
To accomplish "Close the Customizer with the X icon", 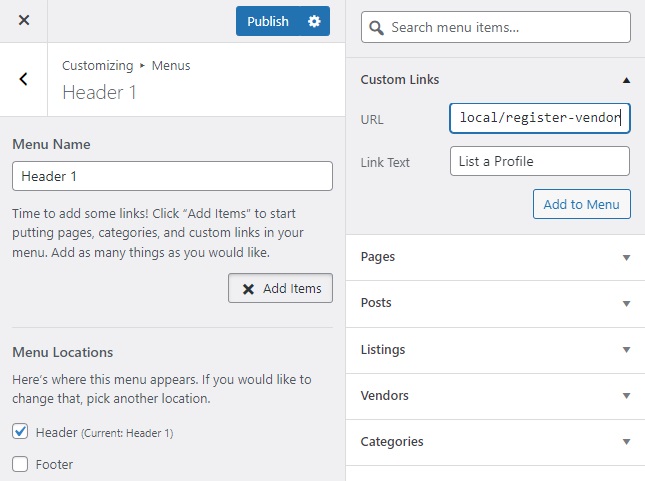I will (x=24, y=21).
